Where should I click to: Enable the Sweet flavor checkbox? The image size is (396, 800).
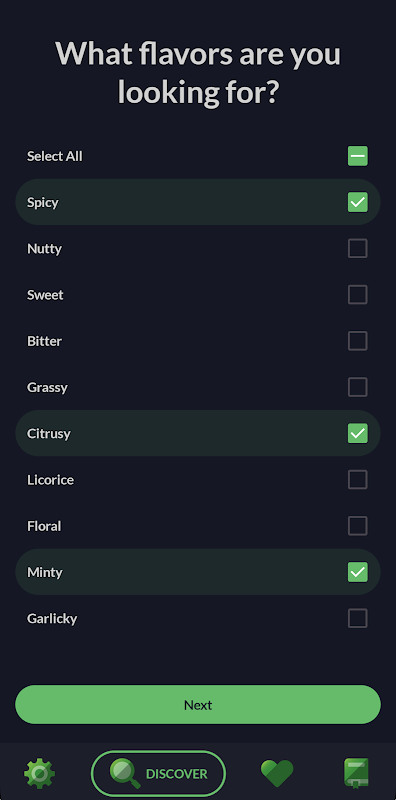pyautogui.click(x=358, y=294)
